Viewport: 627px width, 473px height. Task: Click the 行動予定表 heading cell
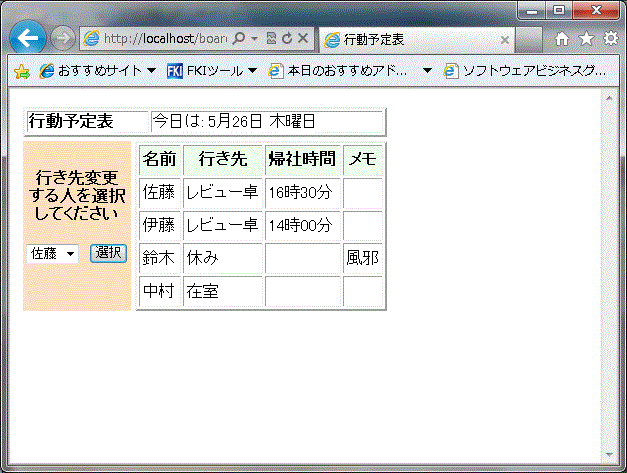88,122
